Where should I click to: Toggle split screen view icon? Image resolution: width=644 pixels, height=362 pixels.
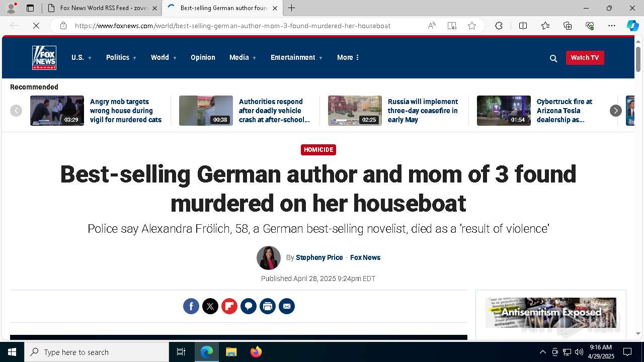(523, 26)
